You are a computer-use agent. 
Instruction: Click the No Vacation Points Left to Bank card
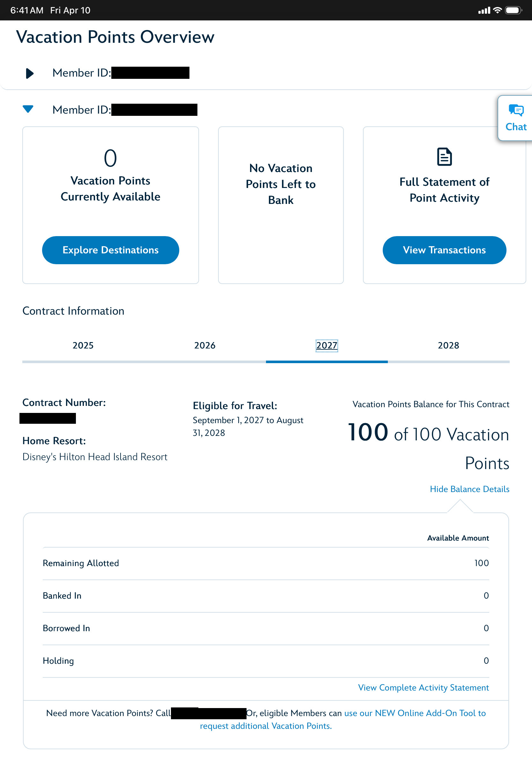point(281,184)
